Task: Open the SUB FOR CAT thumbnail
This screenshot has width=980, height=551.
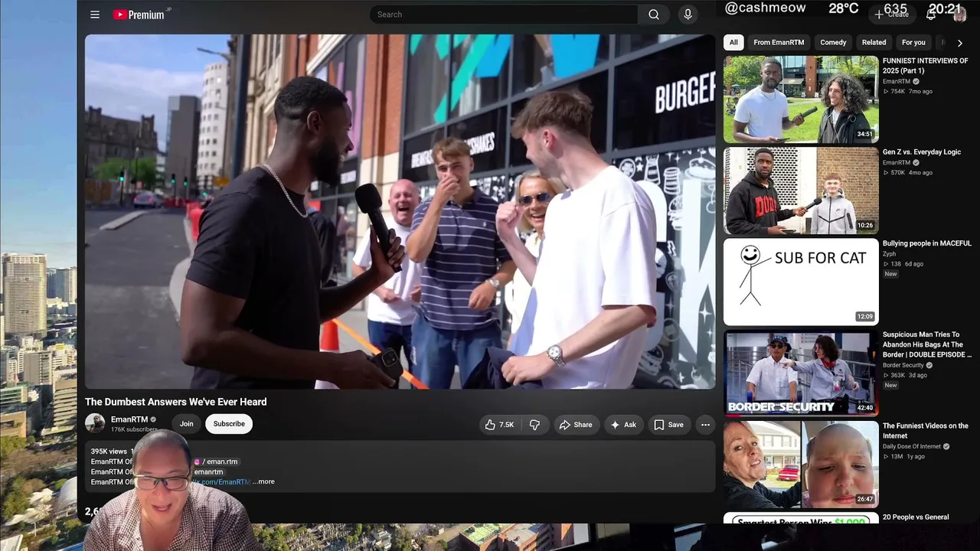Action: click(801, 282)
